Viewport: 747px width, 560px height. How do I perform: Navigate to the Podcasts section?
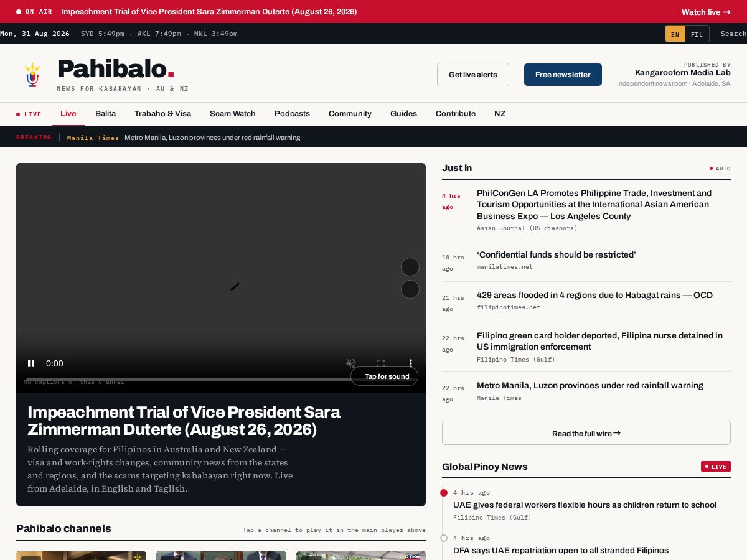coord(292,114)
